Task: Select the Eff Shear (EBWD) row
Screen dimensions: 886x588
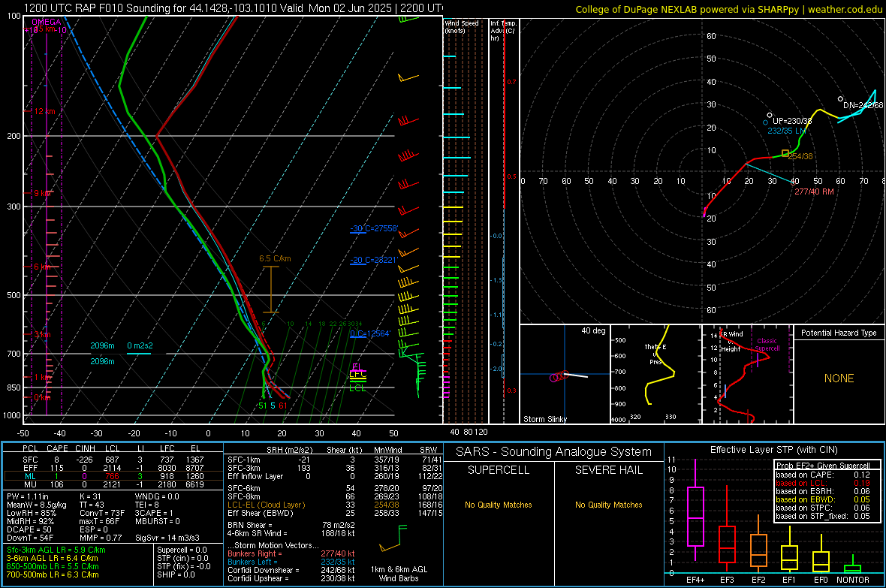Action: point(335,513)
